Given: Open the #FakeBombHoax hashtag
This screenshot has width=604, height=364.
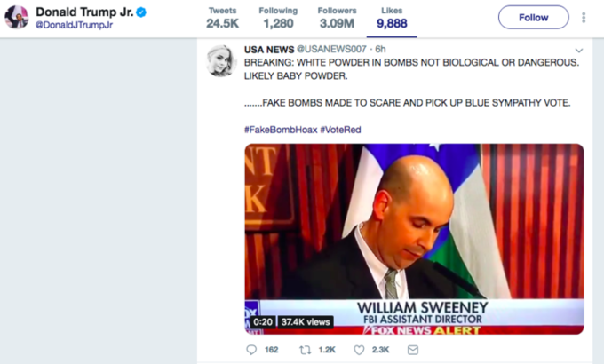Looking at the screenshot, I should click(x=281, y=130).
